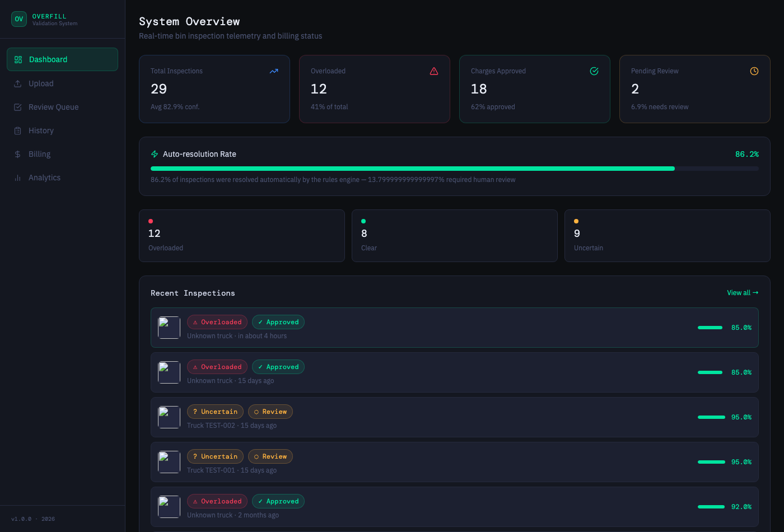Viewport: 784px width, 532px height.
Task: Open the Total Inspections card
Action: [214, 89]
